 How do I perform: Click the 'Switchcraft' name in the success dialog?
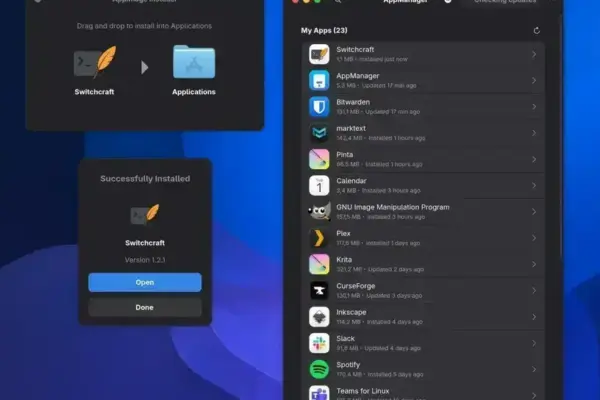coord(145,243)
